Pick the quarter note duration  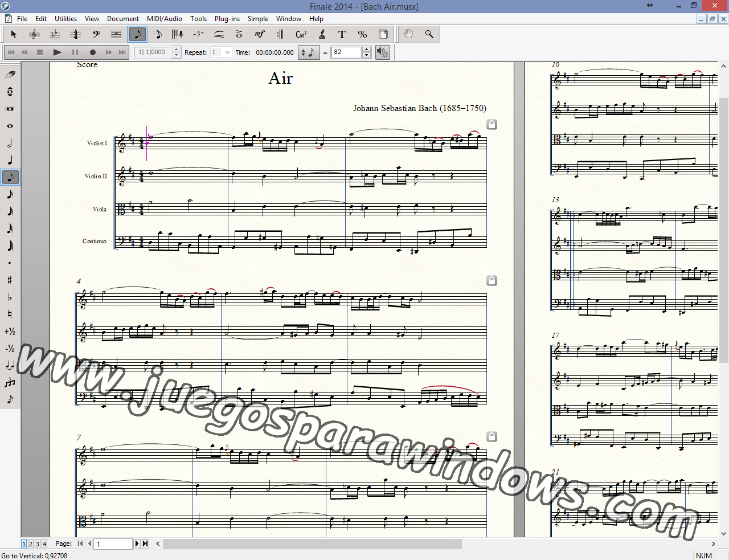pyautogui.click(x=10, y=160)
